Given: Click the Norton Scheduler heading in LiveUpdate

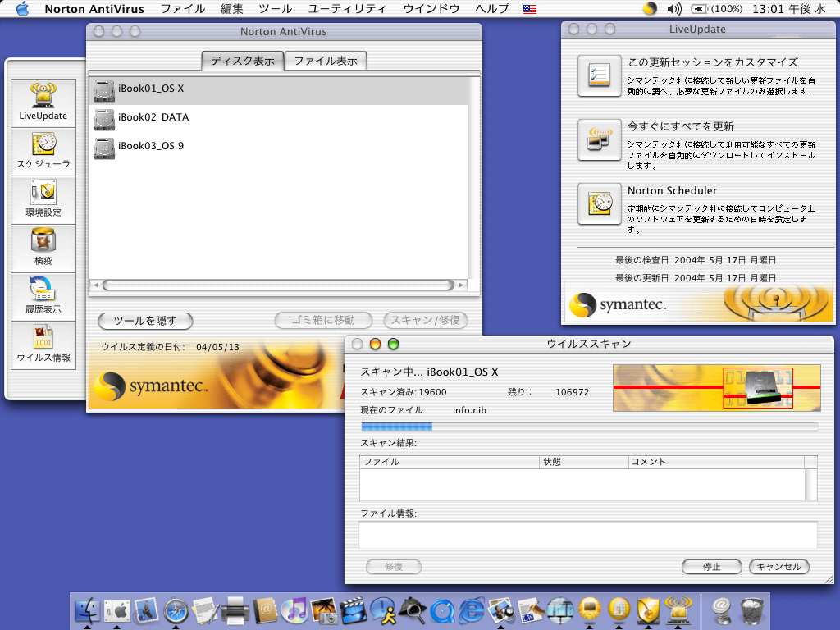Looking at the screenshot, I should tap(672, 190).
